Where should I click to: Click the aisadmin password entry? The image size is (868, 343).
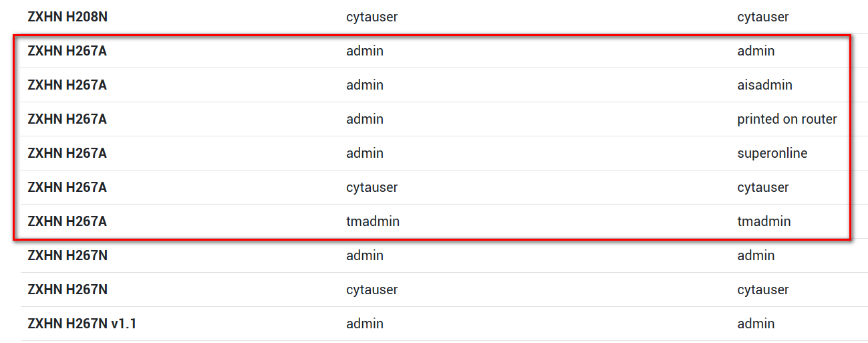pos(764,85)
